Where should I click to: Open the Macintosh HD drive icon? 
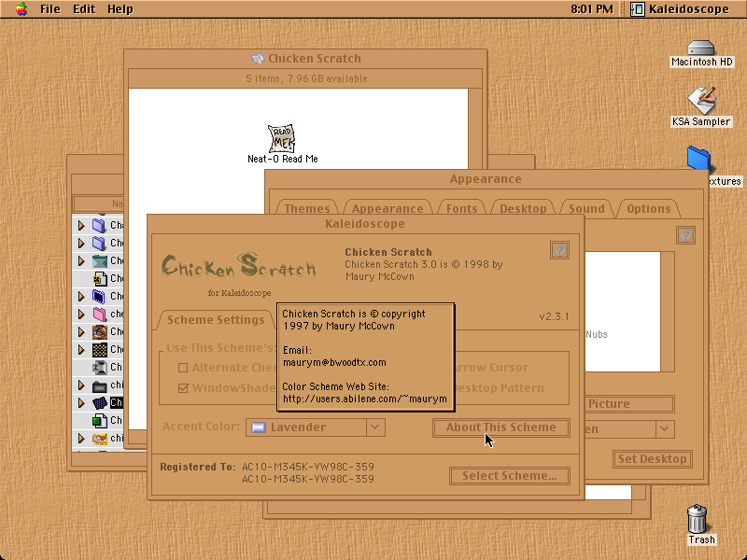(x=701, y=49)
